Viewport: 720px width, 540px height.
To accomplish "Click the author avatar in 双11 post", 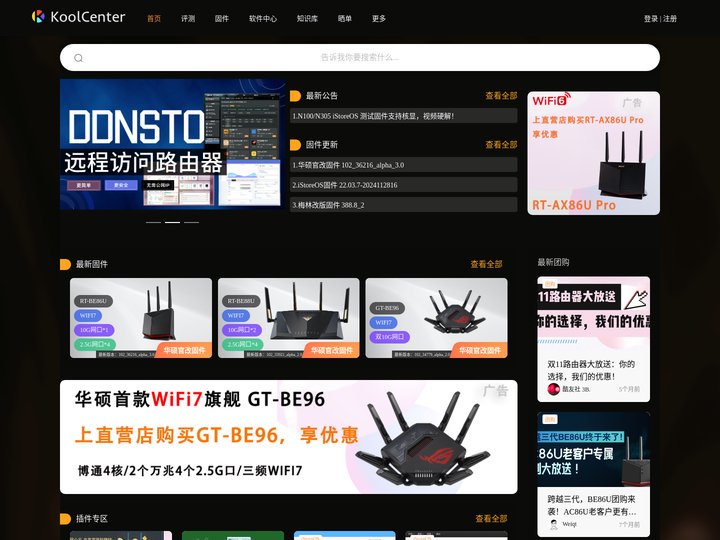I will point(554,389).
